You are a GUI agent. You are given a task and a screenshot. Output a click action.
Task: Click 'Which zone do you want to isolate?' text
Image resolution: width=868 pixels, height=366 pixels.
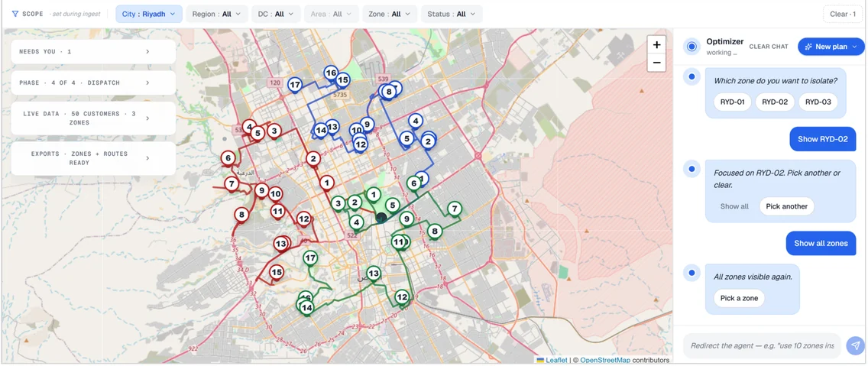tap(776, 81)
